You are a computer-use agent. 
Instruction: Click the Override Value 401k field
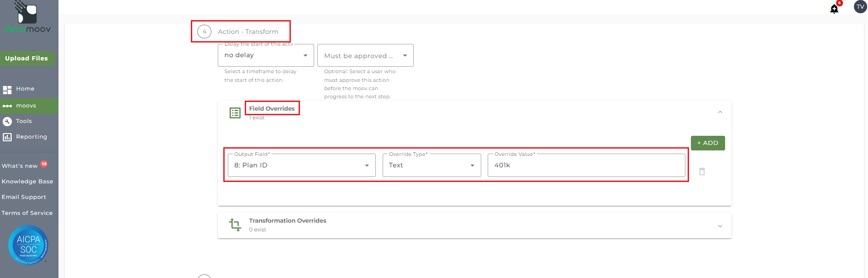(x=586, y=165)
